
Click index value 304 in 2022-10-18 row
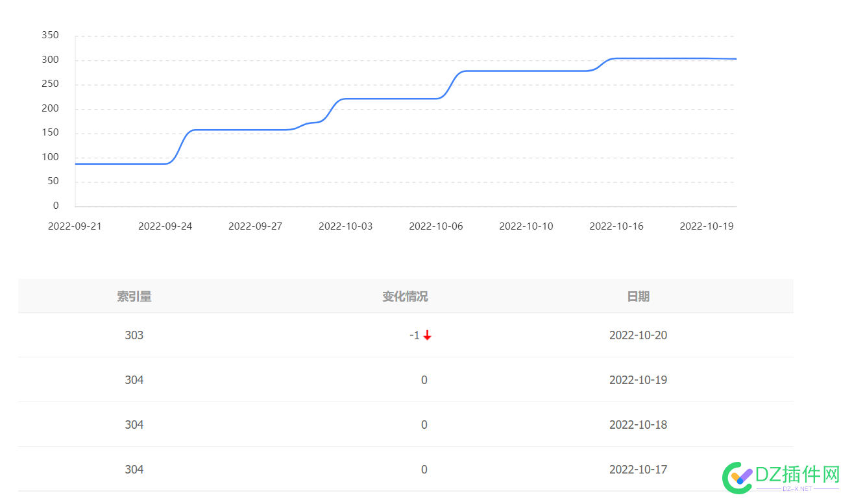[134, 425]
